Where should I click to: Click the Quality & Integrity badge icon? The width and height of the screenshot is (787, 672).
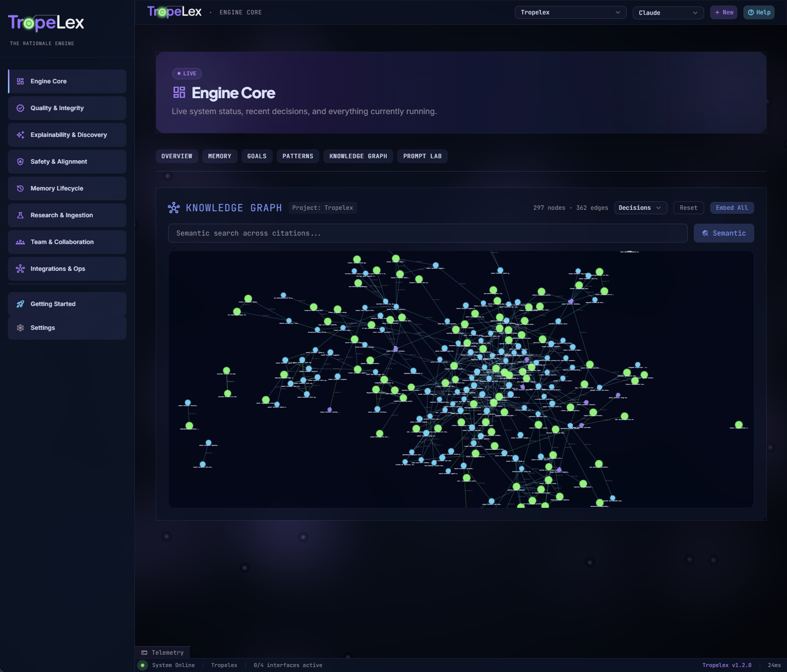tap(20, 108)
